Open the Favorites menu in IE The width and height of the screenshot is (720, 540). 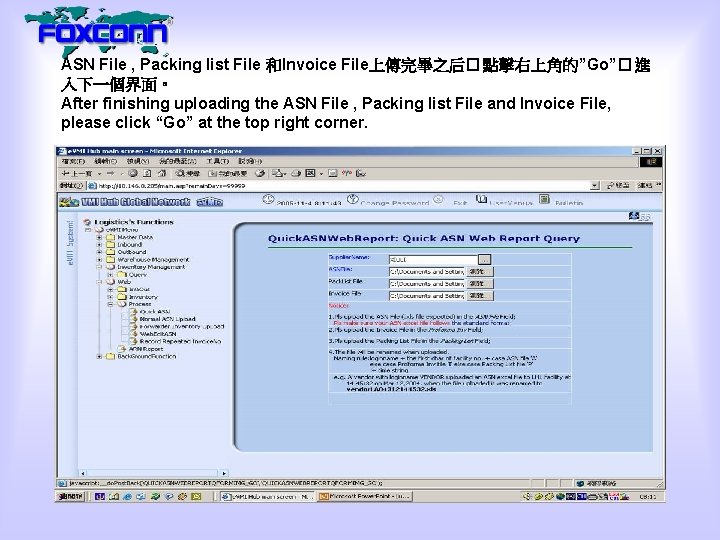178,161
